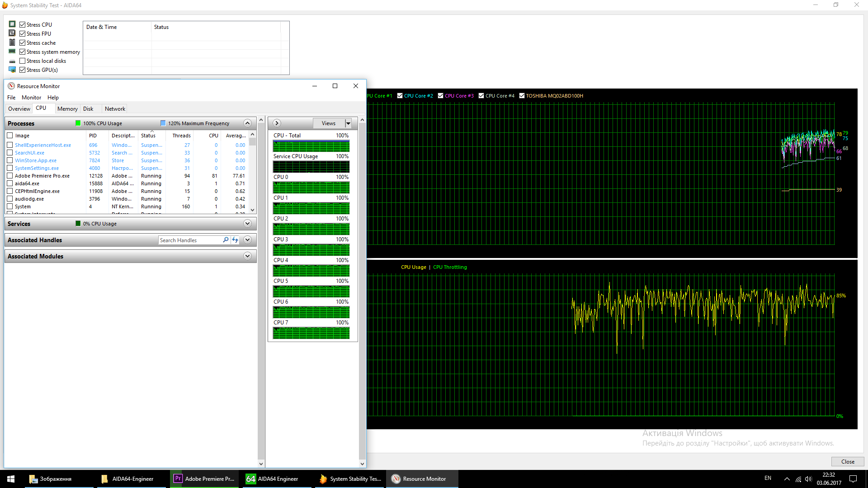Screen dimensions: 868x488
Task: Select the CPU Usage graph label
Action: 413,267
